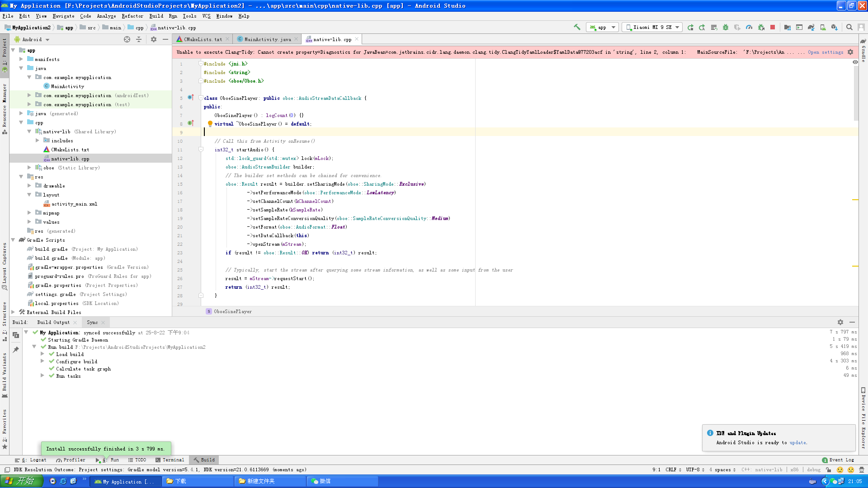The width and height of the screenshot is (868, 488).
Task: Expand the manifests folder
Action: tap(21, 59)
